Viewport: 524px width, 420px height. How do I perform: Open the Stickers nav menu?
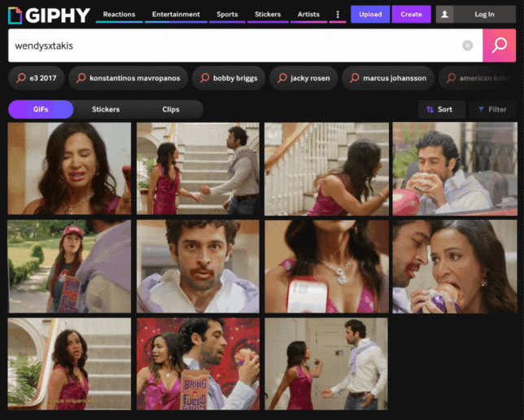tap(268, 15)
